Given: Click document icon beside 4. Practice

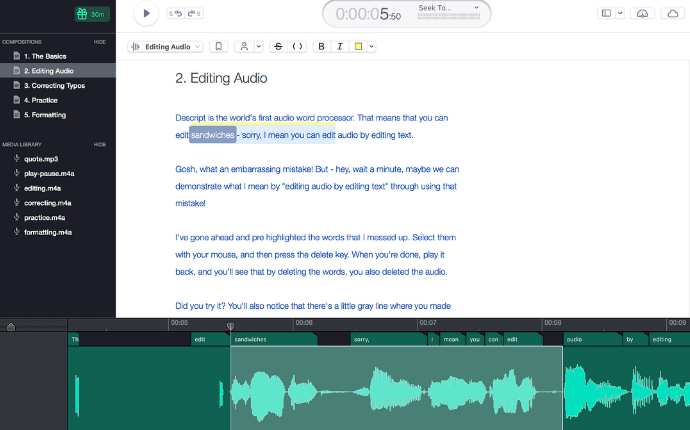Looking at the screenshot, I should pyautogui.click(x=17, y=100).
